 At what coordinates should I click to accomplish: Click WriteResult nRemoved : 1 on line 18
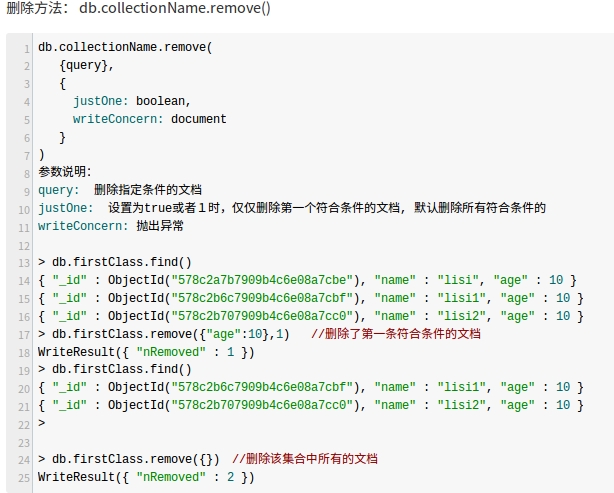pos(146,352)
